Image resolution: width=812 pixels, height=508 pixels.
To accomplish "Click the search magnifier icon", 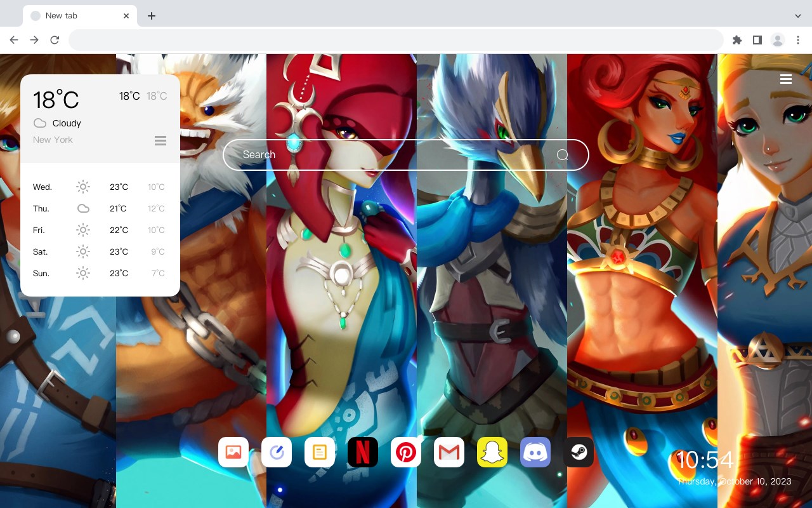I will click(562, 155).
